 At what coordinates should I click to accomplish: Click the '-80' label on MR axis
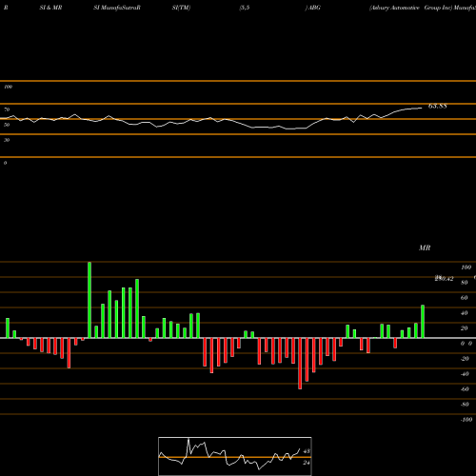coord(465,405)
